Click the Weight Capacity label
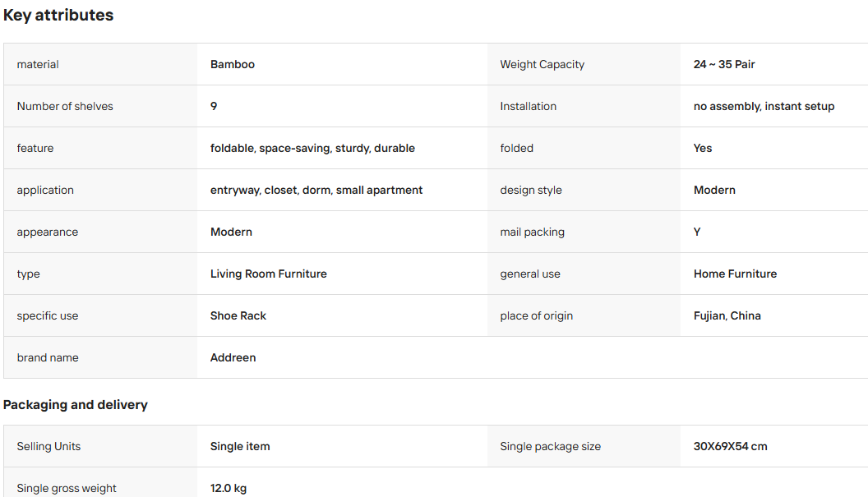The width and height of the screenshot is (868, 497). point(542,64)
